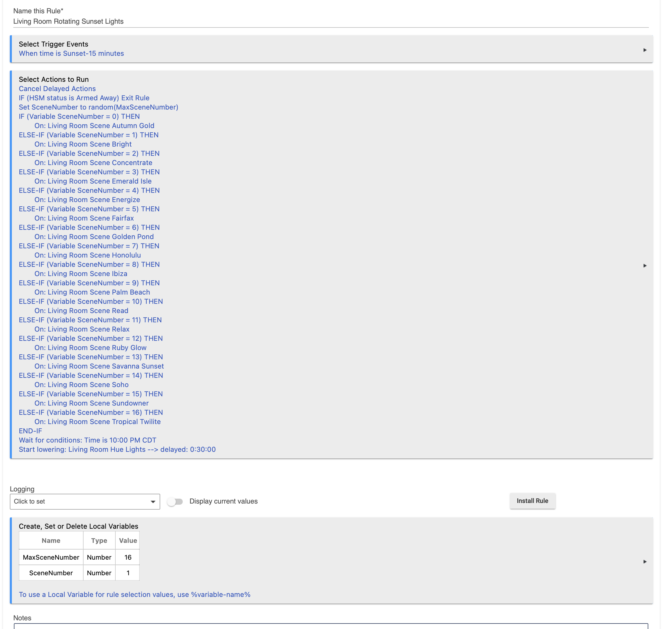Screen dimensions: 672x629
Task: Click ELSE-IF SceneNumber = 2 line
Action: [89, 153]
